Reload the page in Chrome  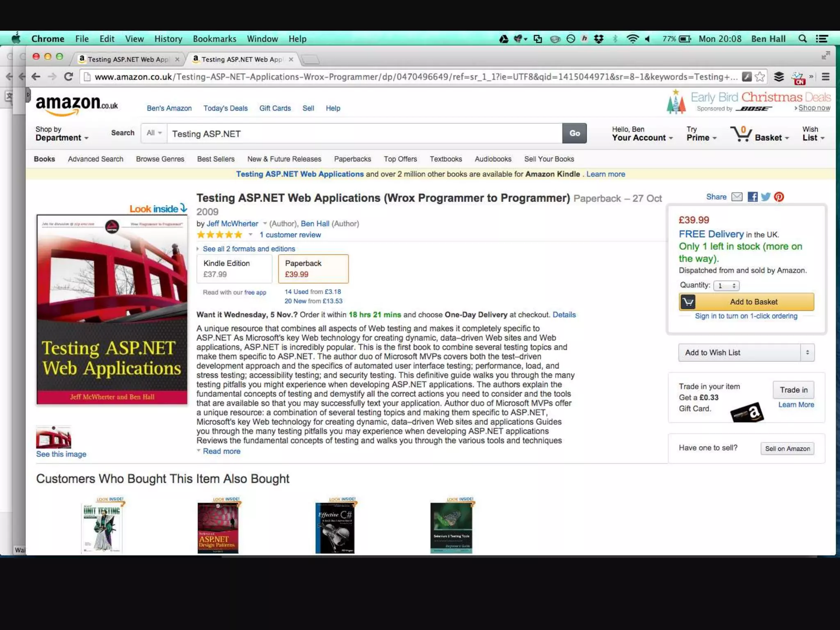68,77
